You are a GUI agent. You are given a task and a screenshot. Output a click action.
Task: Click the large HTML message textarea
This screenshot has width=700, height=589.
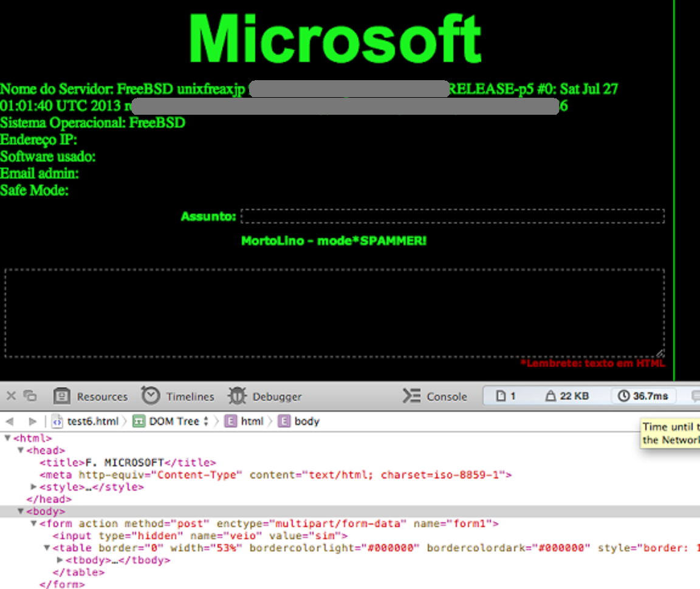(334, 313)
